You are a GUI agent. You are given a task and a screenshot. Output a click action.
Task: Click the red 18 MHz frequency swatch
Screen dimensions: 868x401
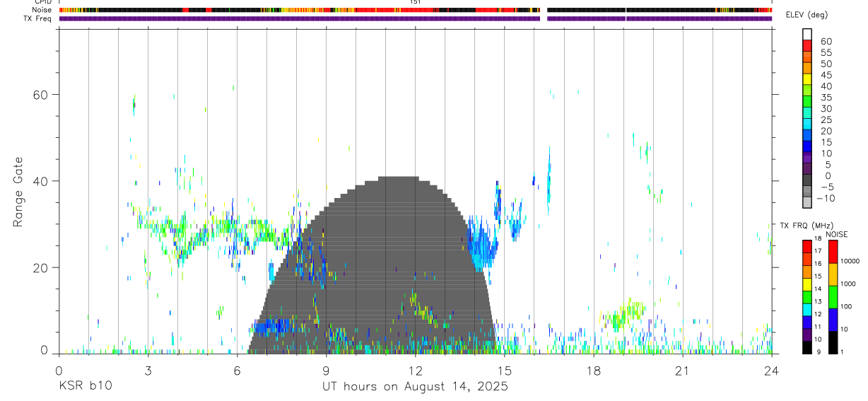pos(807,246)
